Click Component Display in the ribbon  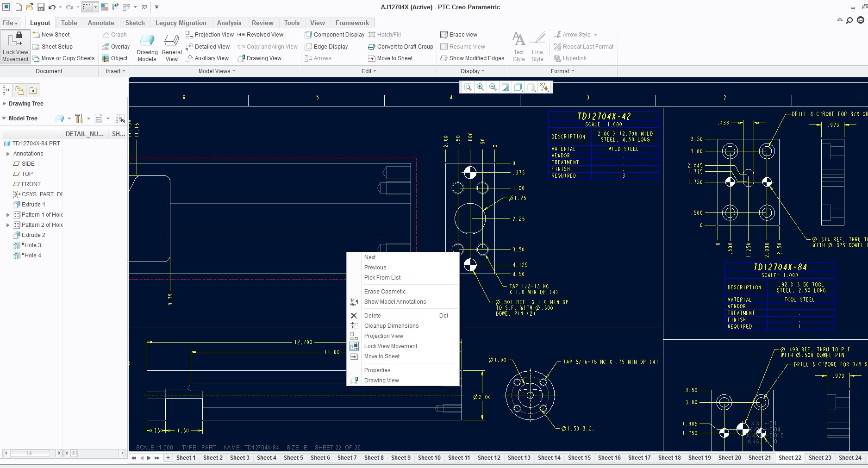point(335,35)
